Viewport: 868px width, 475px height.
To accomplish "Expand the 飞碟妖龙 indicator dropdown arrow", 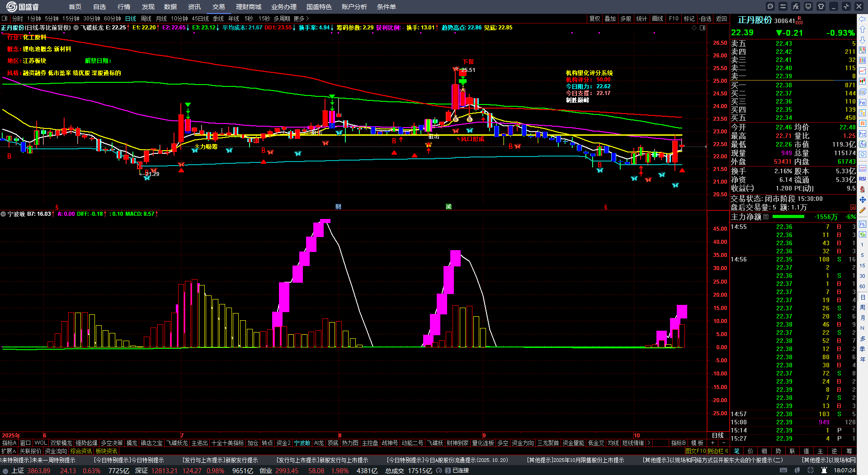I will click(x=76, y=28).
